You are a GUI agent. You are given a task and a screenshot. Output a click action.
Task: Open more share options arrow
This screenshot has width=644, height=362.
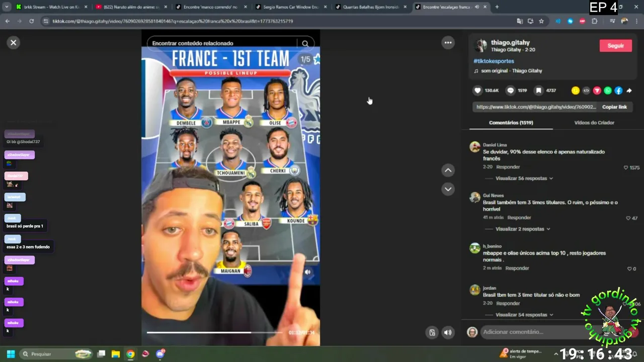[x=629, y=90]
